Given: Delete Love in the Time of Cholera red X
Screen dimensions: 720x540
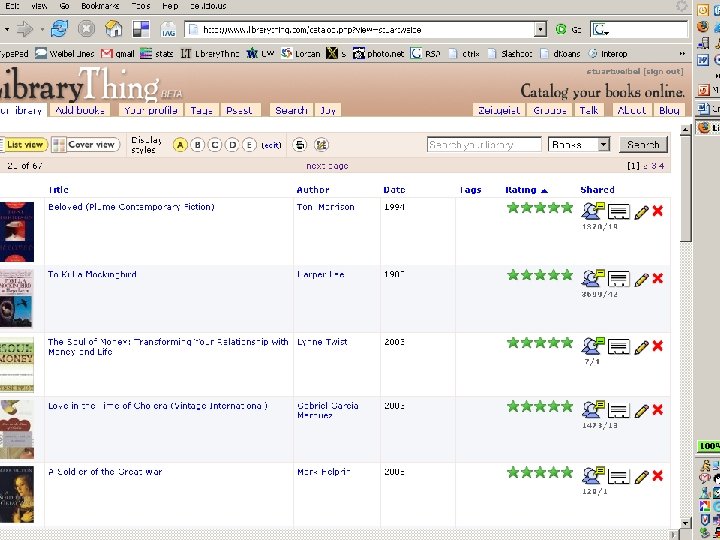Looking at the screenshot, I should (658, 410).
